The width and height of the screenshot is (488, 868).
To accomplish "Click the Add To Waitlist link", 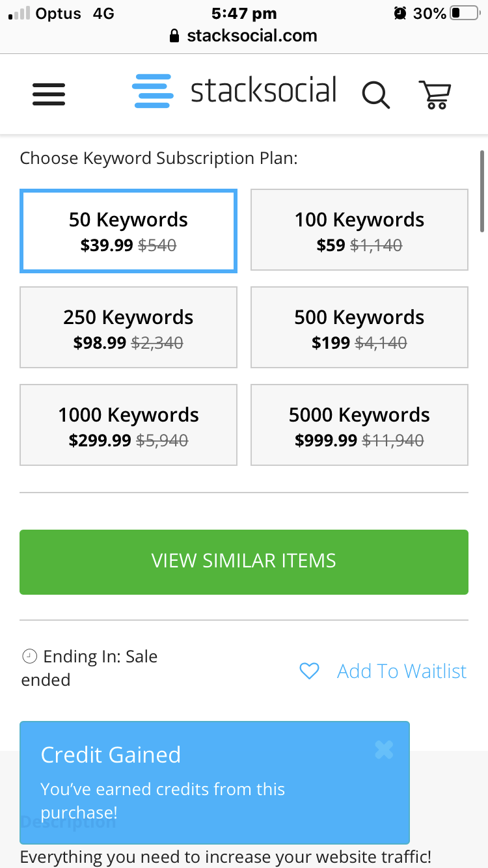I will [x=401, y=671].
